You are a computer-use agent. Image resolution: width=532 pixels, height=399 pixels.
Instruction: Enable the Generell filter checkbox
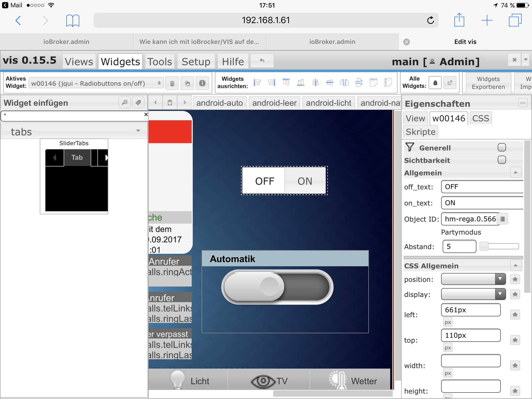pyautogui.click(x=502, y=148)
